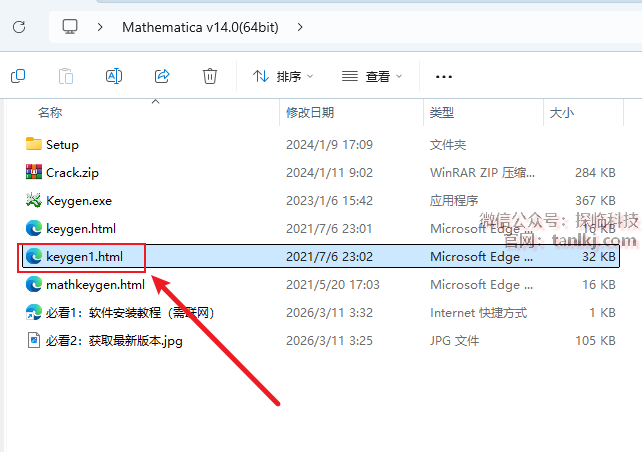Click the 1 KB size cell
This screenshot has height=452, width=642.
[x=602, y=313]
